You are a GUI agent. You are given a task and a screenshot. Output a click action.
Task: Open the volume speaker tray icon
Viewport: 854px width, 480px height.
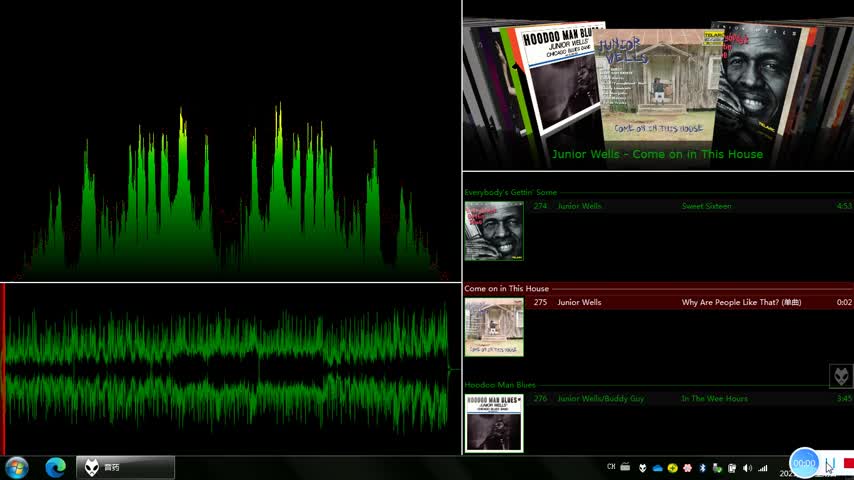(747, 467)
